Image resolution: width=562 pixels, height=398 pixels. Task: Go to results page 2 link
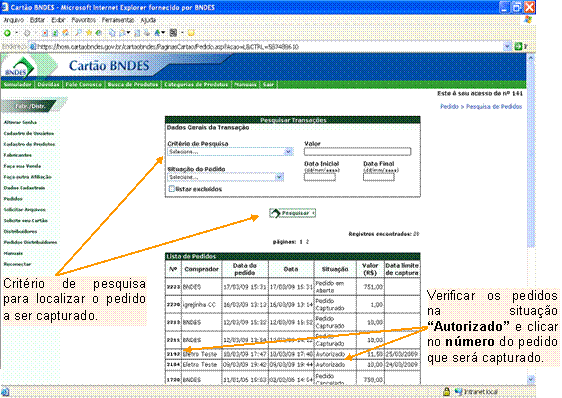pyautogui.click(x=307, y=242)
